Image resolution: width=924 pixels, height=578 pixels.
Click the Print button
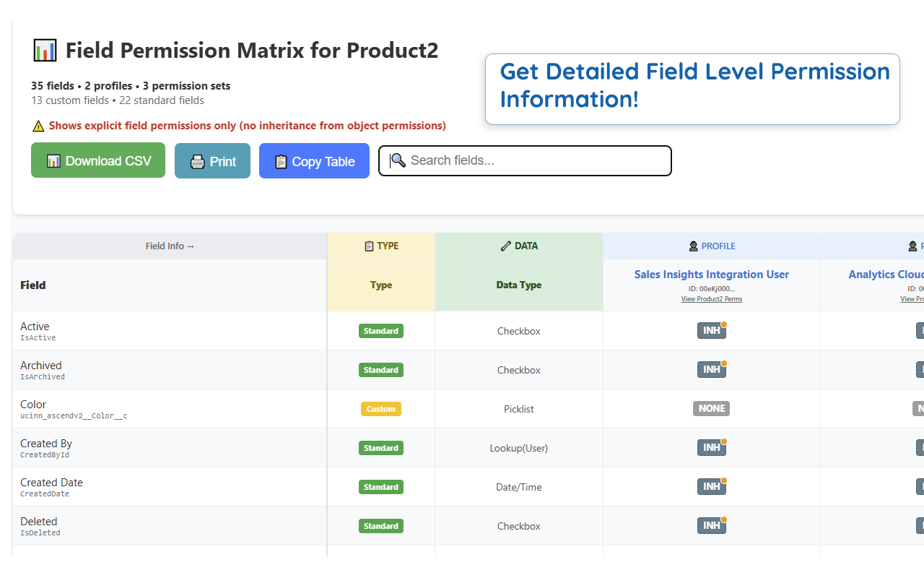(212, 160)
